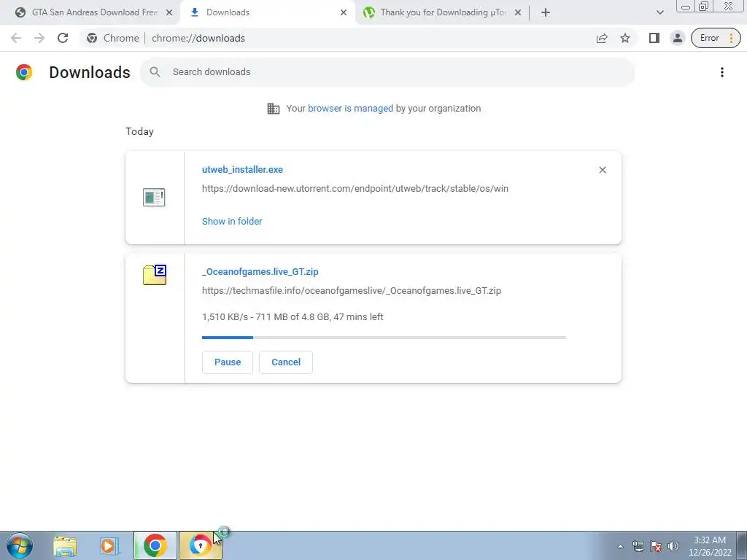Cancel the Oceanofgames zip download

point(286,362)
